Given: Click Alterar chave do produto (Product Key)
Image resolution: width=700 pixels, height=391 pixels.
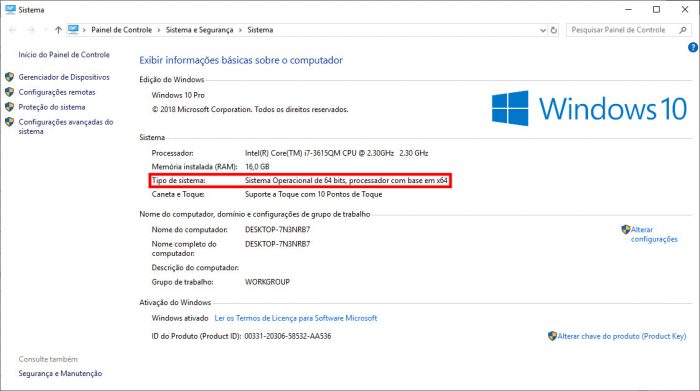Looking at the screenshot, I should 622,336.
